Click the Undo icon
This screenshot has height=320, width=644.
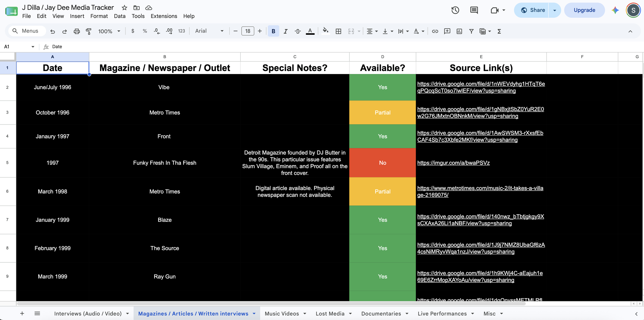point(53,31)
